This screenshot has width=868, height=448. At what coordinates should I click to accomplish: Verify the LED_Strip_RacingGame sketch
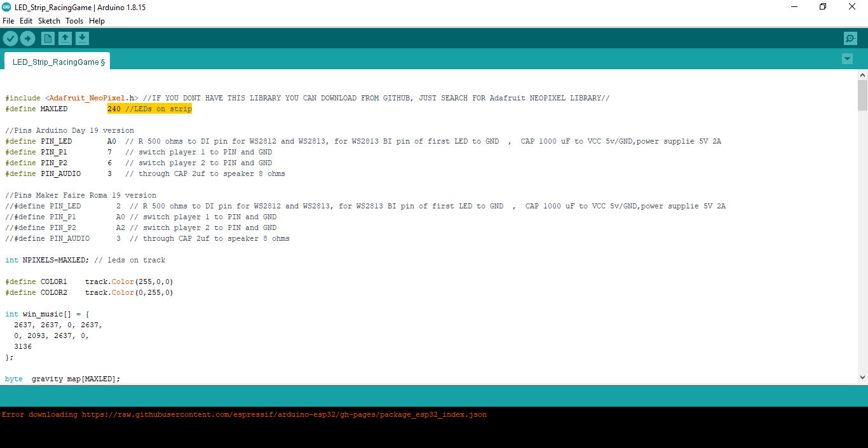[x=10, y=38]
